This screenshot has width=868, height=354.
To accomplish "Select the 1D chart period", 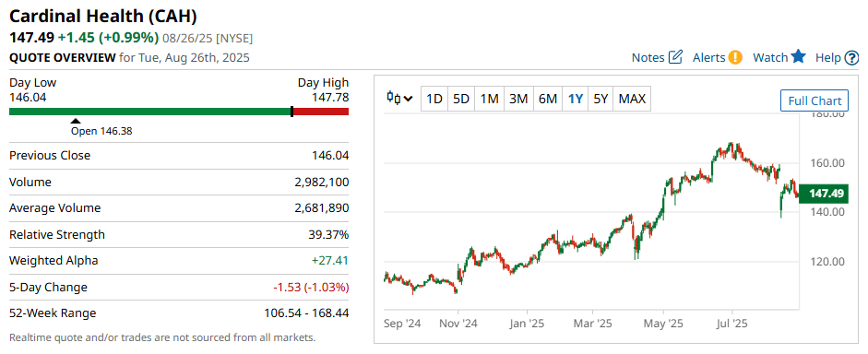I will point(434,99).
